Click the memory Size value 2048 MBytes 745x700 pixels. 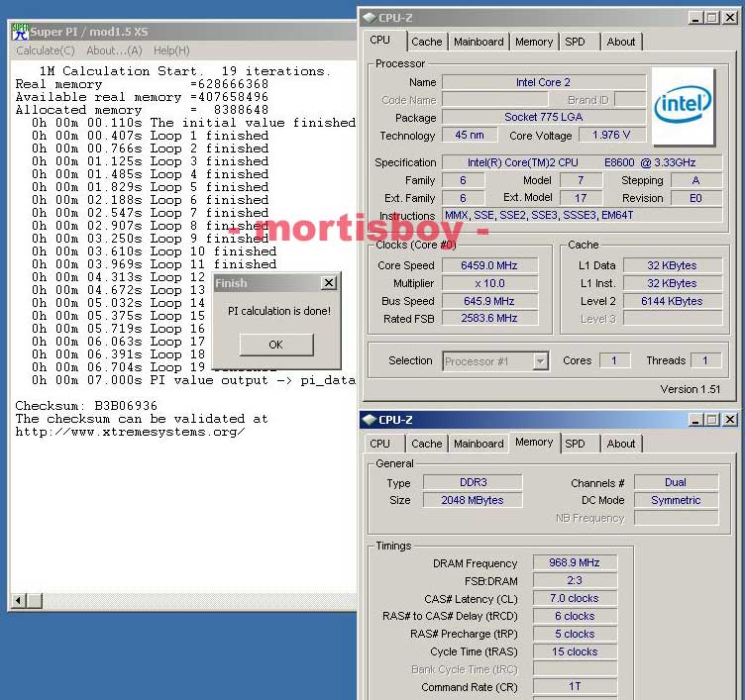473,500
